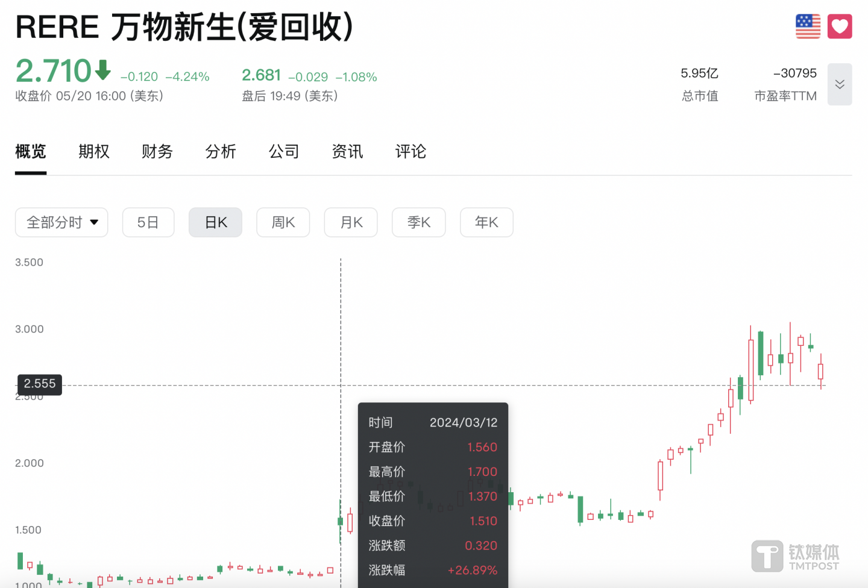Open the 分析 tab
The image size is (868, 588).
tap(221, 151)
